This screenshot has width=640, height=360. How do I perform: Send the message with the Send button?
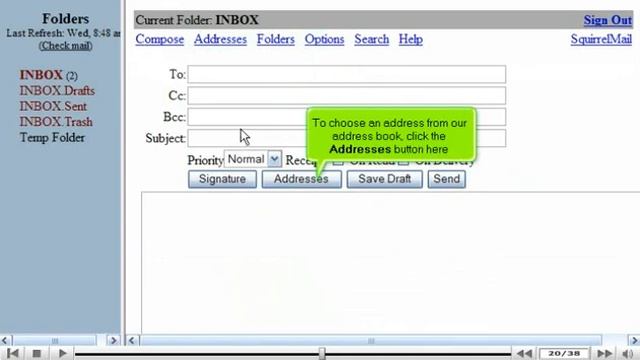(x=447, y=179)
